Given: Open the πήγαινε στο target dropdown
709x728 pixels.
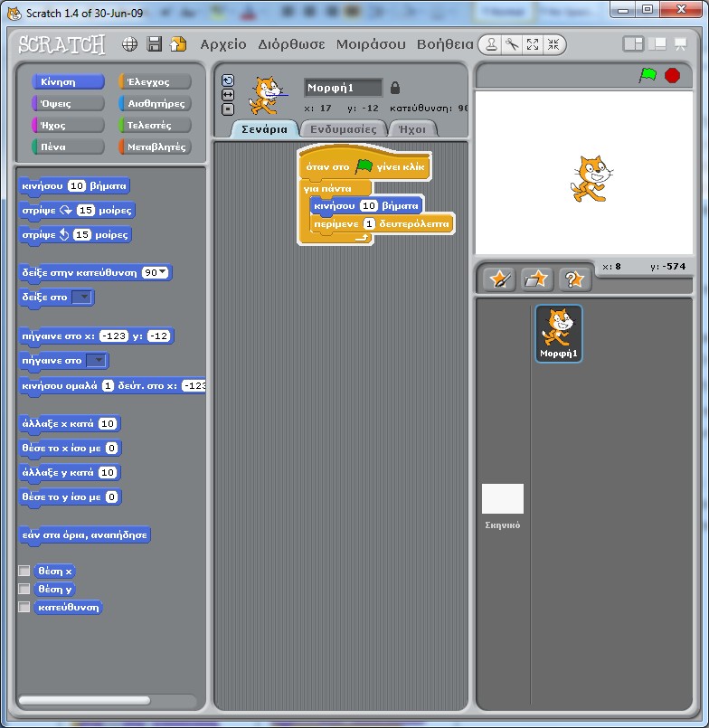Looking at the screenshot, I should click(97, 360).
